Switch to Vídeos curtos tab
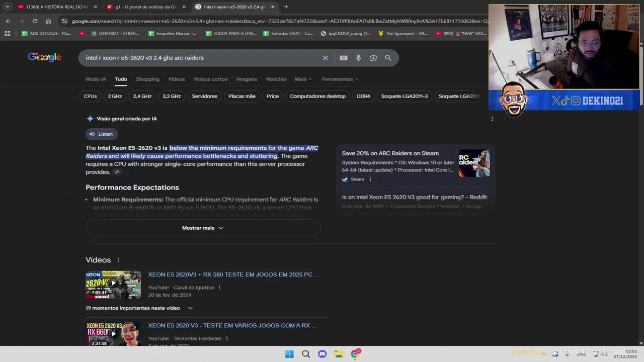The width and height of the screenshot is (644, 362). (210, 79)
